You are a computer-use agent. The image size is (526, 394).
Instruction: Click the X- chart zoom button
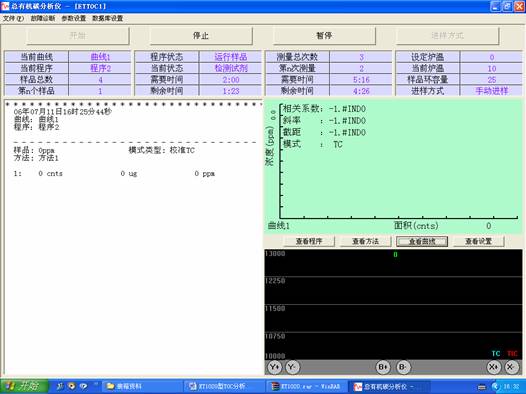point(511,367)
